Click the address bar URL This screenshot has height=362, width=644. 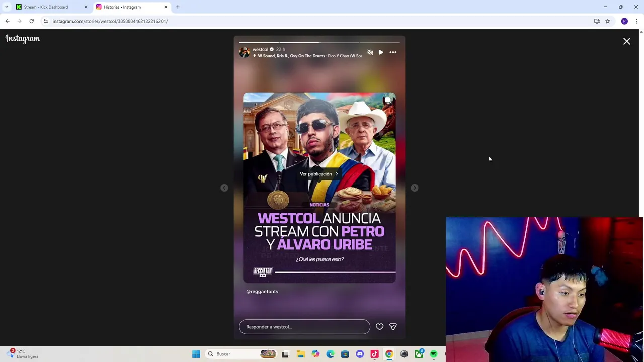(x=110, y=21)
